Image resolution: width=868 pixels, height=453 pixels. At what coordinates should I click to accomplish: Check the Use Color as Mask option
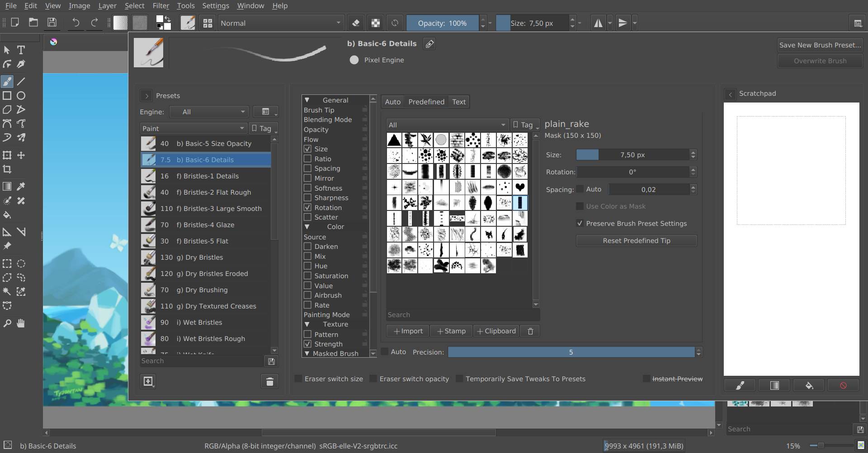(x=580, y=206)
